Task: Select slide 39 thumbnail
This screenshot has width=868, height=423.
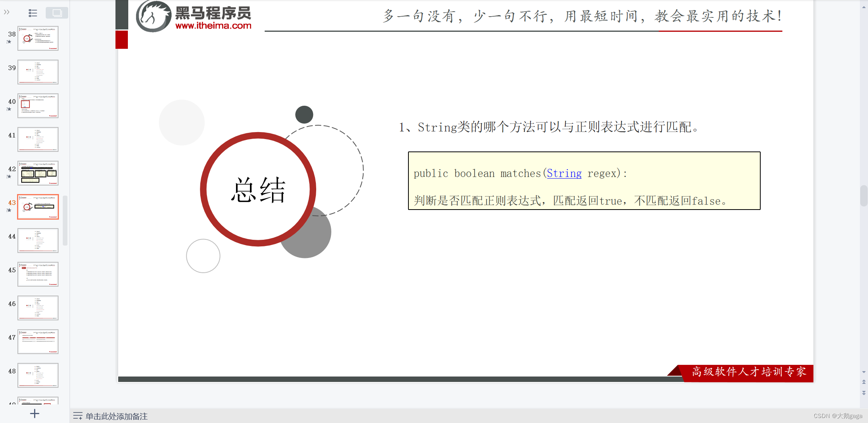Action: [x=38, y=72]
